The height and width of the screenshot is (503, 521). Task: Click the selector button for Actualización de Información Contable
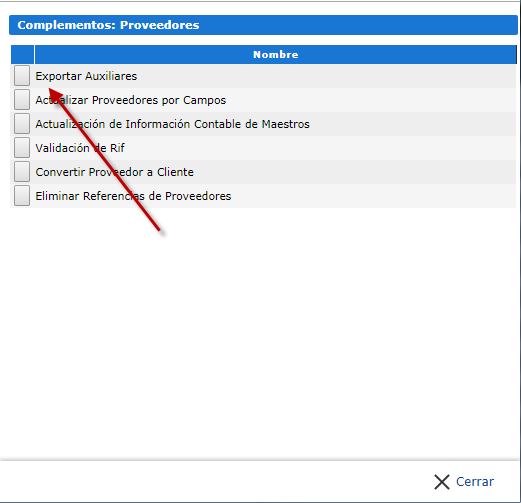pos(22,124)
